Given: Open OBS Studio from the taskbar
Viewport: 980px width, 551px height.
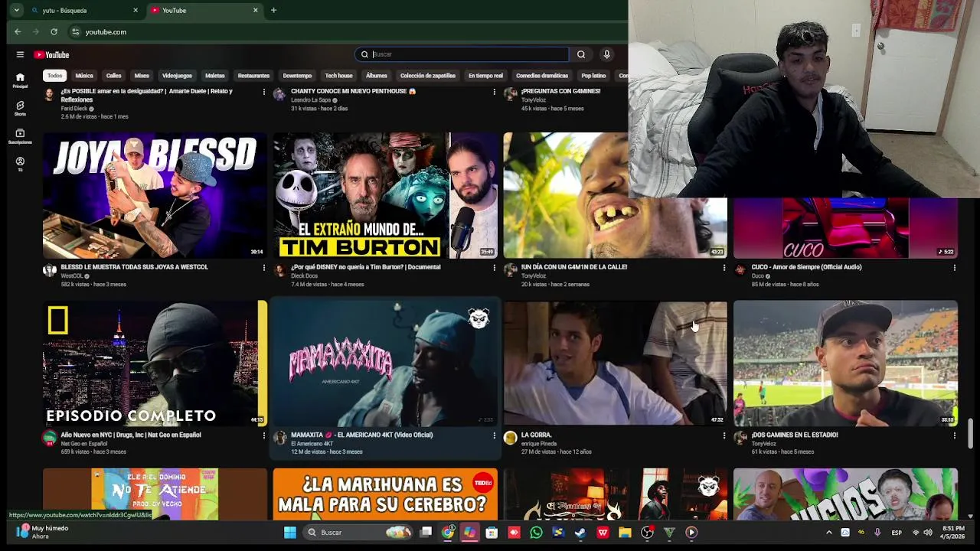Looking at the screenshot, I should point(647,532).
